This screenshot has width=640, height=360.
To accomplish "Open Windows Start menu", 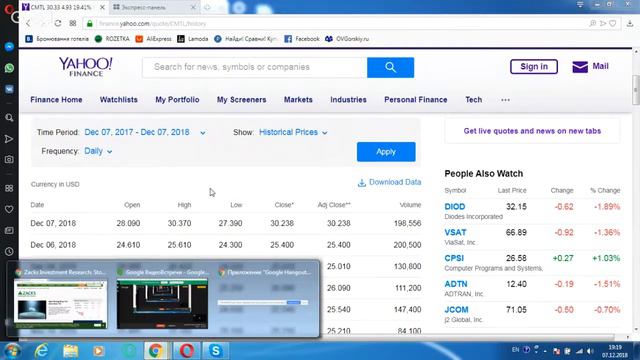I will point(12,351).
